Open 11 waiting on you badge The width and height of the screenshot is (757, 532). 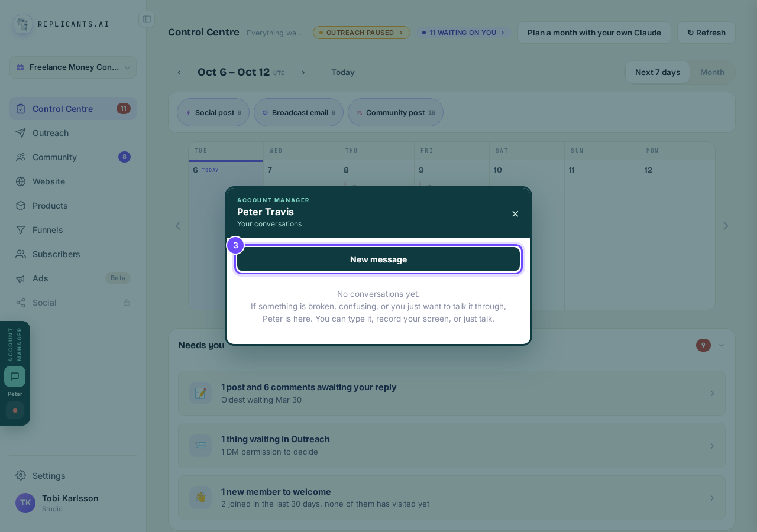coord(464,33)
